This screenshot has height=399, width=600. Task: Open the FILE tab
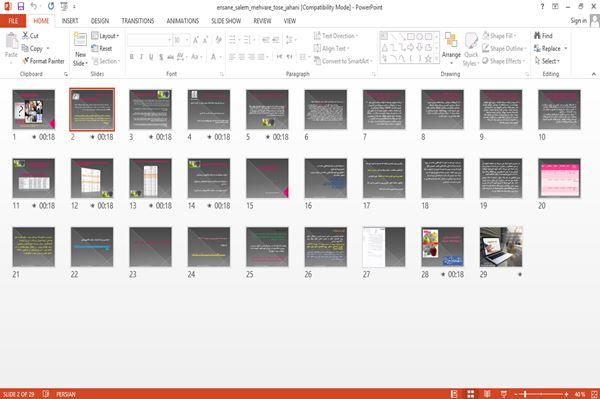click(13, 21)
